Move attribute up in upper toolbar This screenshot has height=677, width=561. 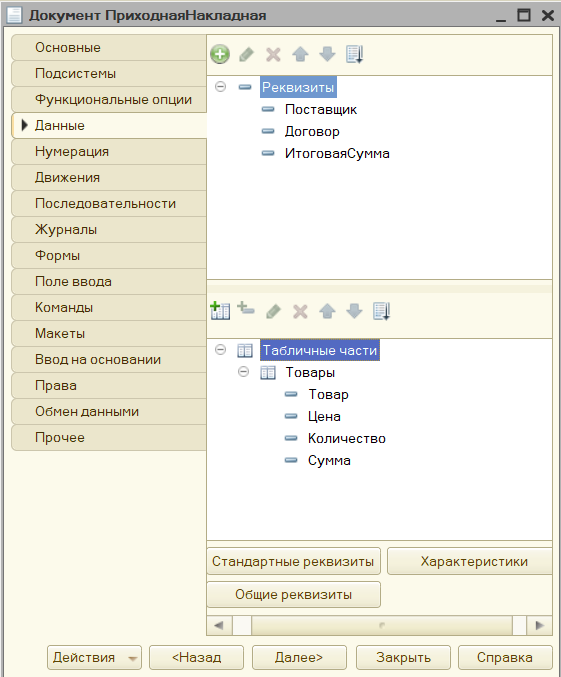pos(301,54)
